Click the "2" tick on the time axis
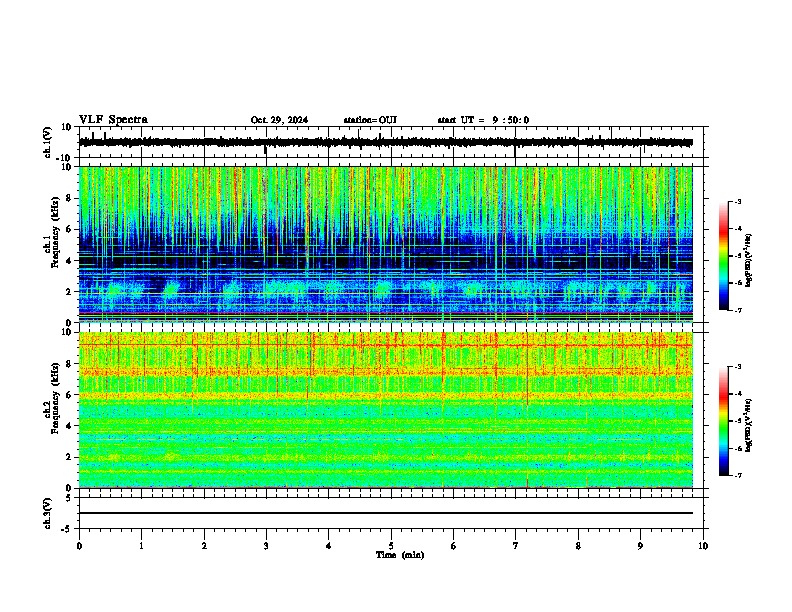 [x=204, y=546]
